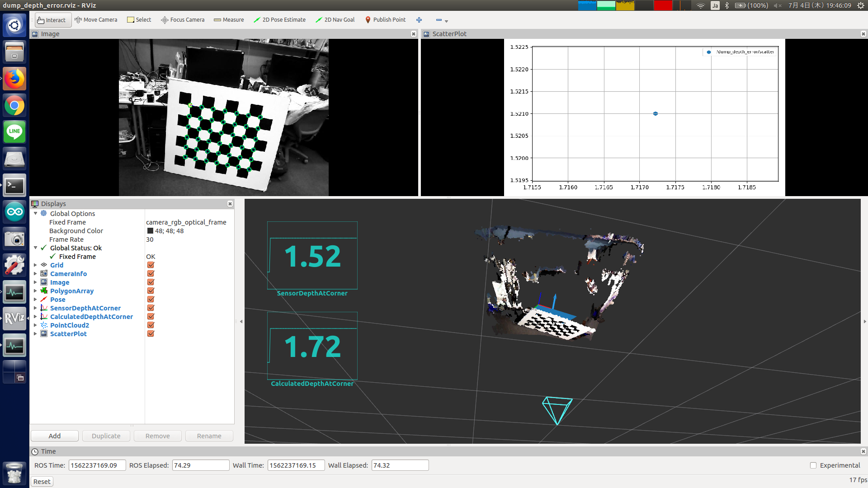Expand the Pose display item
Viewport: 868px width, 488px height.
tap(35, 299)
